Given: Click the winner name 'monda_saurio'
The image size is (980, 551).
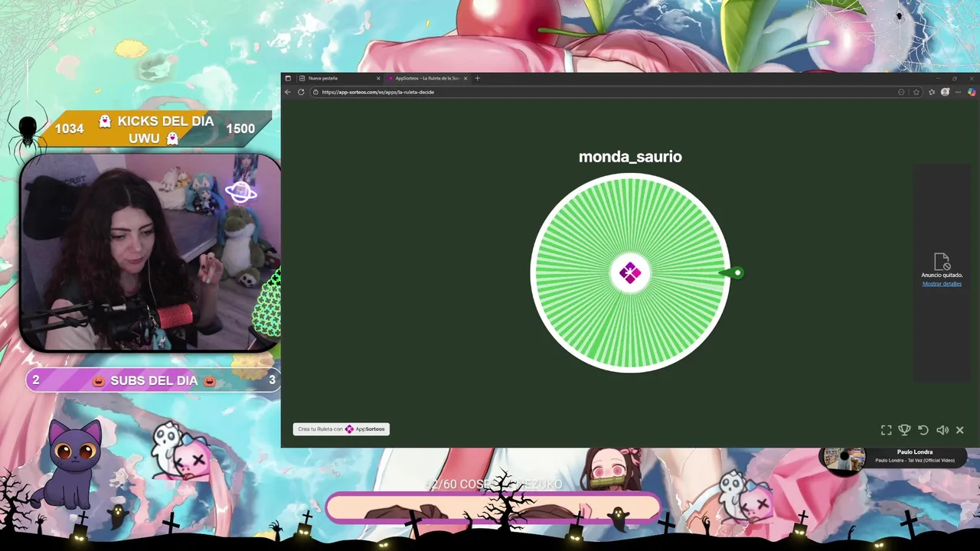Looking at the screenshot, I should pyautogui.click(x=630, y=156).
